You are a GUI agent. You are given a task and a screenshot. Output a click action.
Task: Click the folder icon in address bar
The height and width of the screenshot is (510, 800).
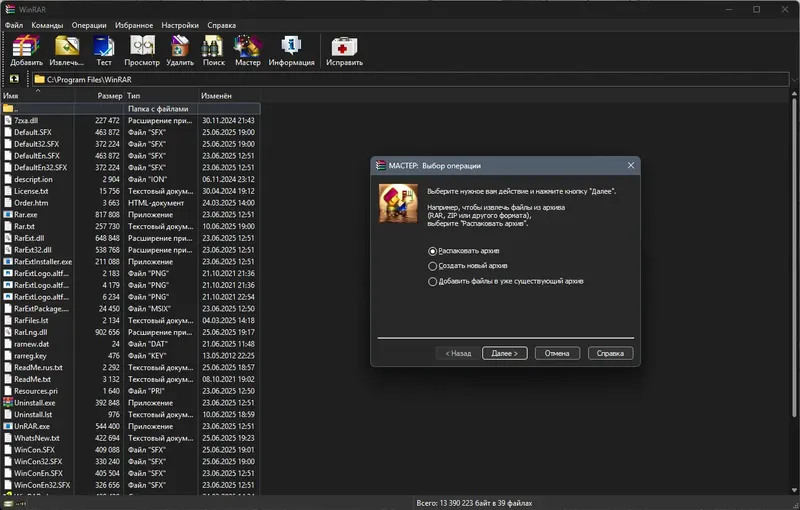[39, 79]
